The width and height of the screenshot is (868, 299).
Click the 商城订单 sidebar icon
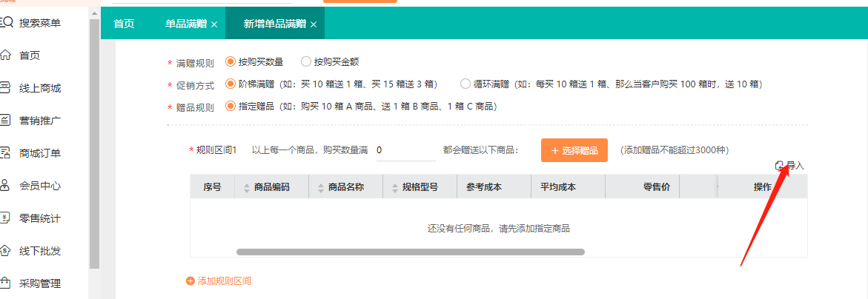click(5, 153)
